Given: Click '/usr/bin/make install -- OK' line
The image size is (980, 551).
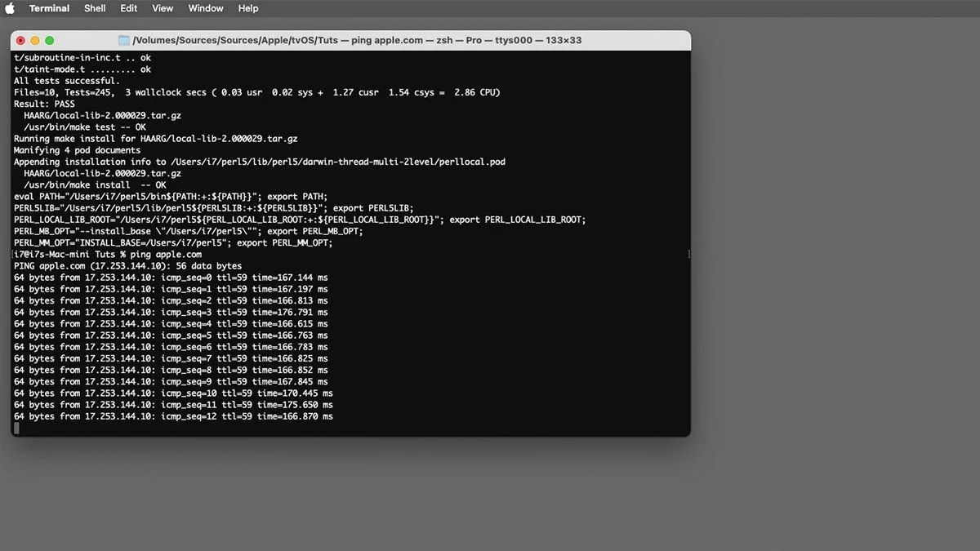Looking at the screenshot, I should (95, 184).
